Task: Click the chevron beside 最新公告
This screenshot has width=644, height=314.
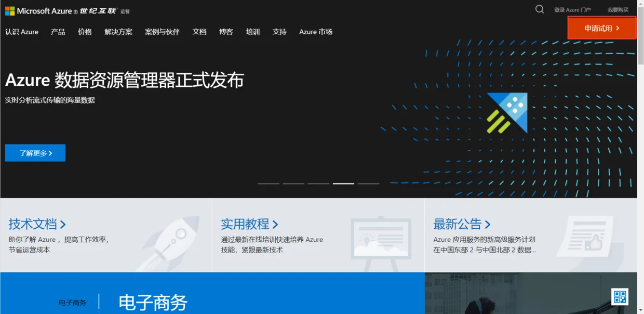Action: click(488, 225)
